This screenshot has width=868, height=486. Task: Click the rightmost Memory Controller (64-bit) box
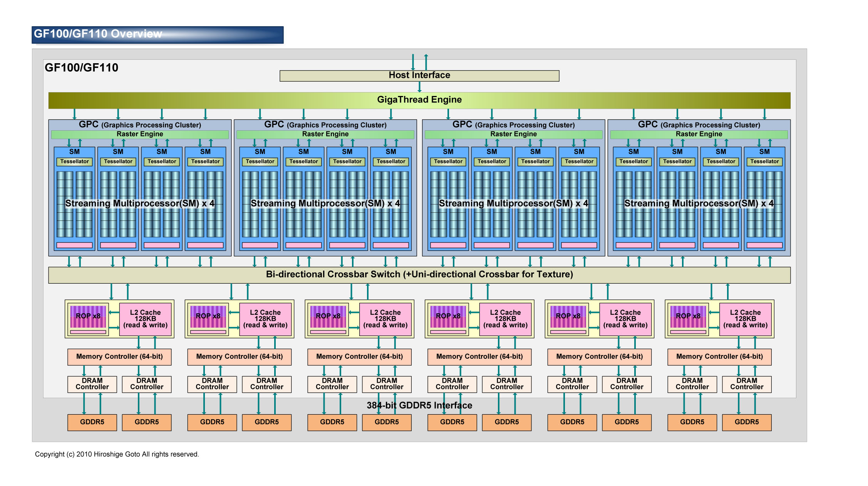point(719,357)
